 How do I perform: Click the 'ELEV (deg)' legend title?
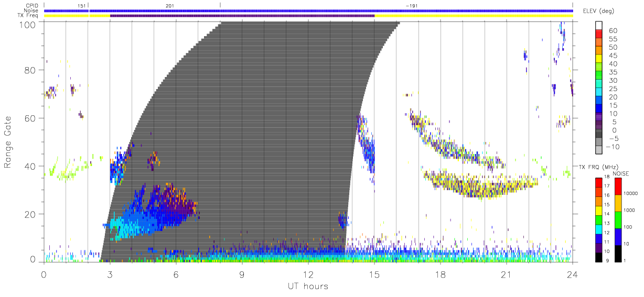click(x=598, y=11)
